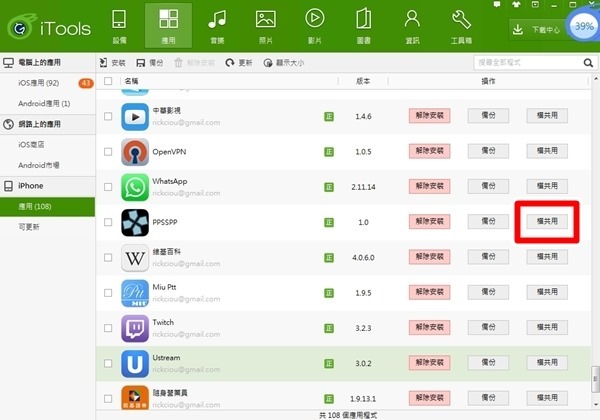600x420 pixels.
Task: Check the 中華影視 row checkbox
Action: pyautogui.click(x=108, y=116)
